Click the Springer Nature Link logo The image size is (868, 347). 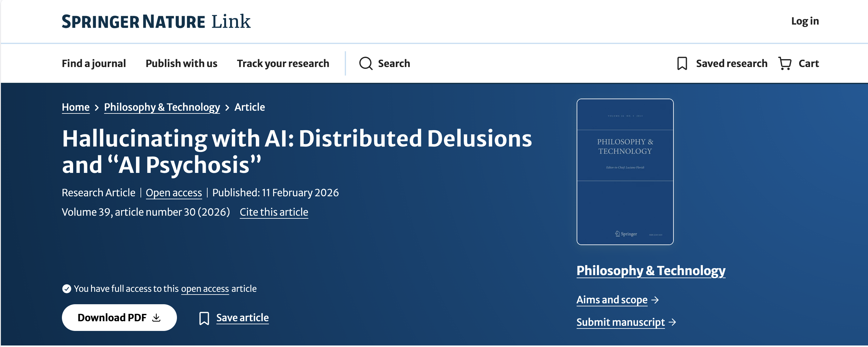[156, 21]
